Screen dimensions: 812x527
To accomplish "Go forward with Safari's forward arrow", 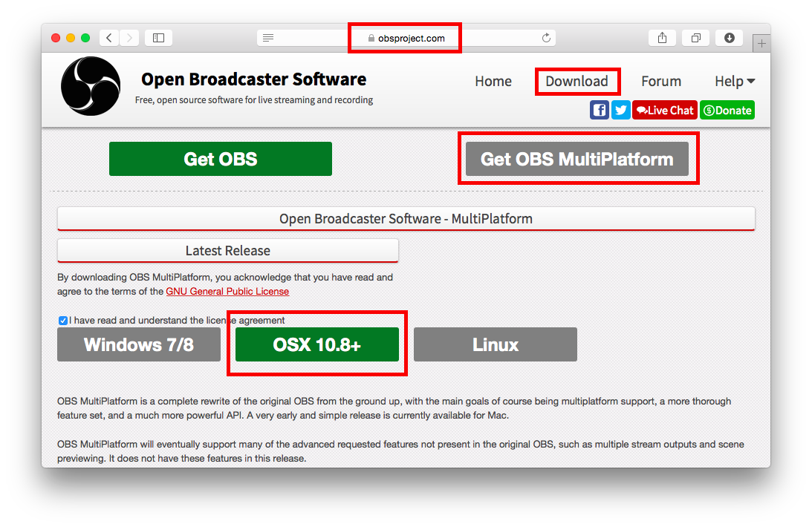I will [x=129, y=38].
